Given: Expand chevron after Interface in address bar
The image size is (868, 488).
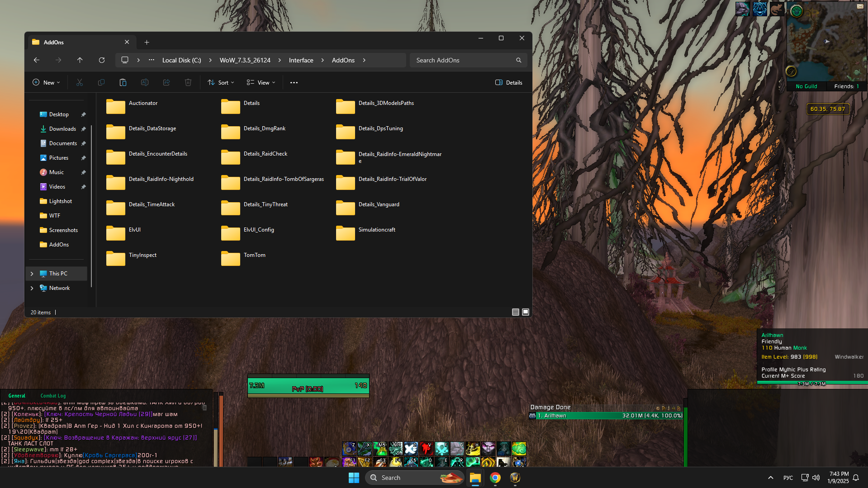Looking at the screenshot, I should (323, 60).
